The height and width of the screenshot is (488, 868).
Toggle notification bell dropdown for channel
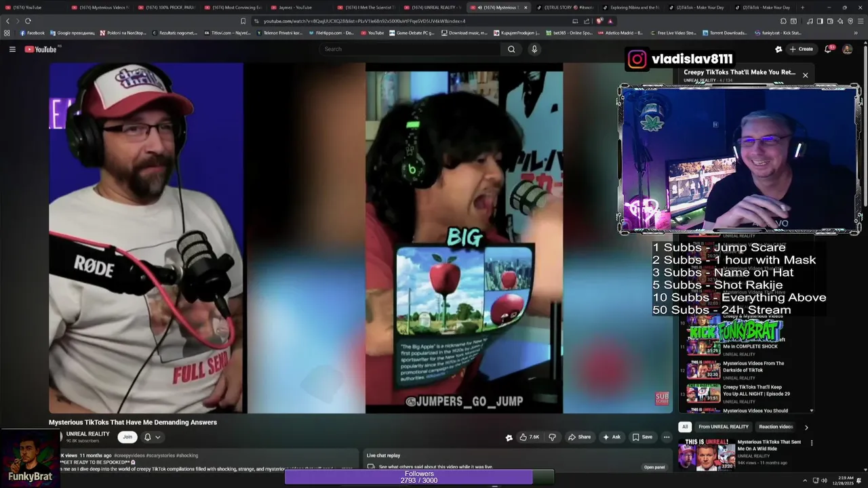coord(152,437)
